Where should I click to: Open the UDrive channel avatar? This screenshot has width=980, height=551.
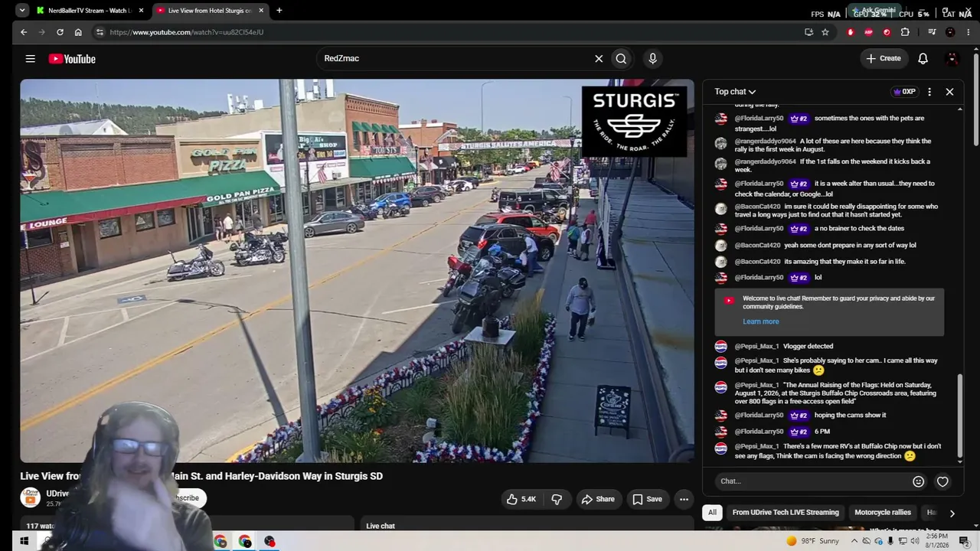tap(30, 498)
